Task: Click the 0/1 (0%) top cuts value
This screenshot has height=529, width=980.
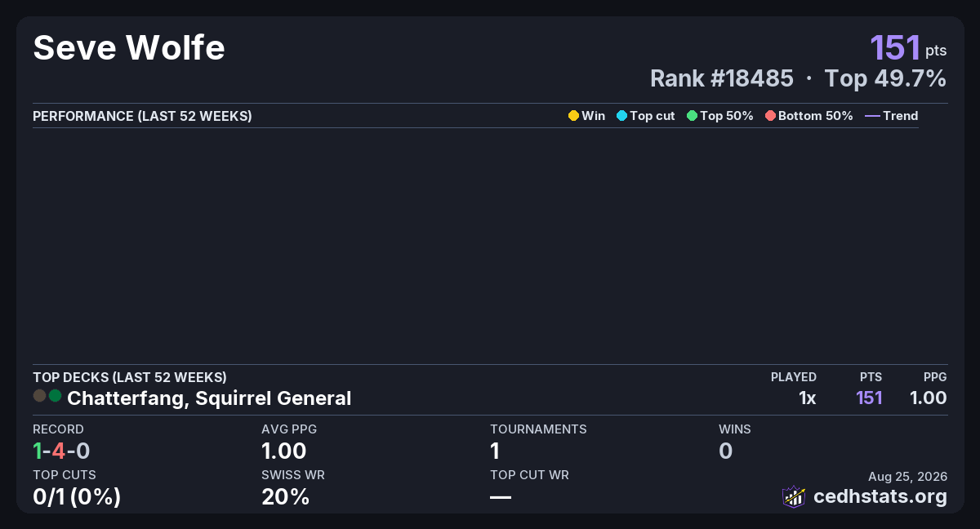Action: coord(77,496)
